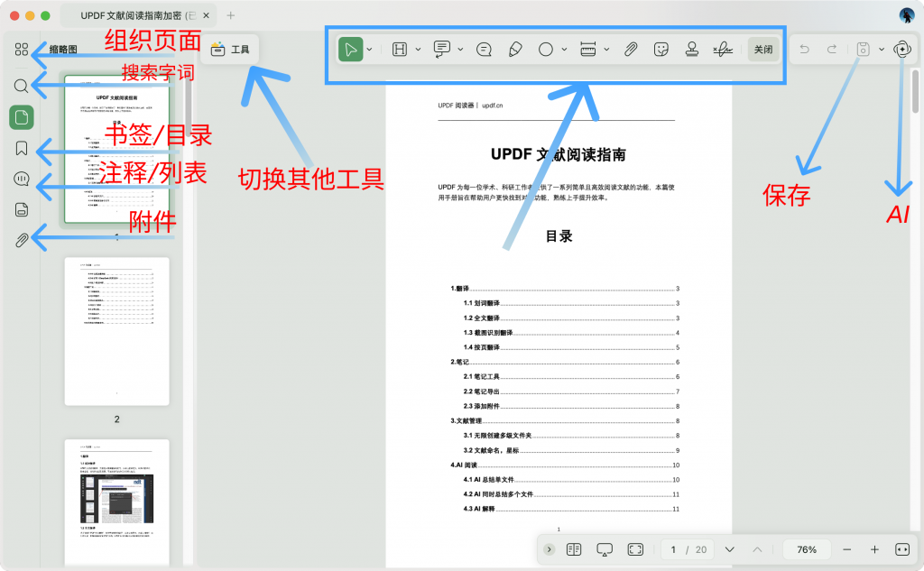Toggle full screen mode in bottom bar

click(635, 549)
